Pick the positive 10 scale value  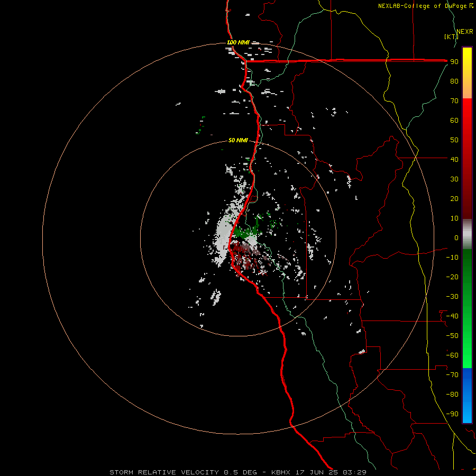click(454, 218)
